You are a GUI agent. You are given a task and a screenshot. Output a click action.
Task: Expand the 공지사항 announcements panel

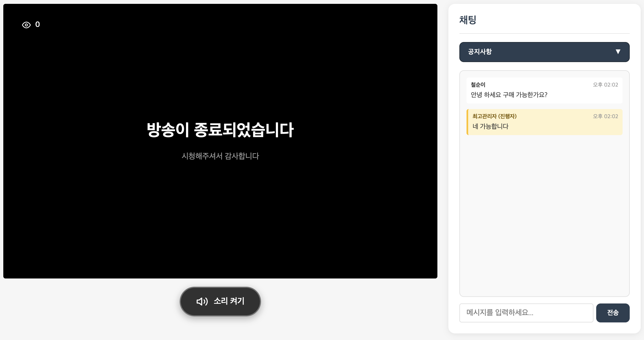pos(544,52)
